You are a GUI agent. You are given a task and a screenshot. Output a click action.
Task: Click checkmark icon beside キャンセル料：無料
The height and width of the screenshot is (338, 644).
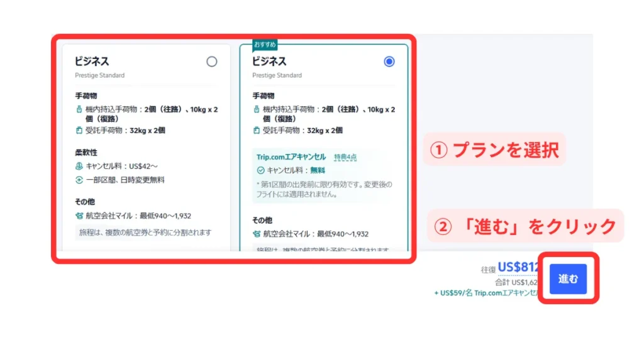[260, 170]
